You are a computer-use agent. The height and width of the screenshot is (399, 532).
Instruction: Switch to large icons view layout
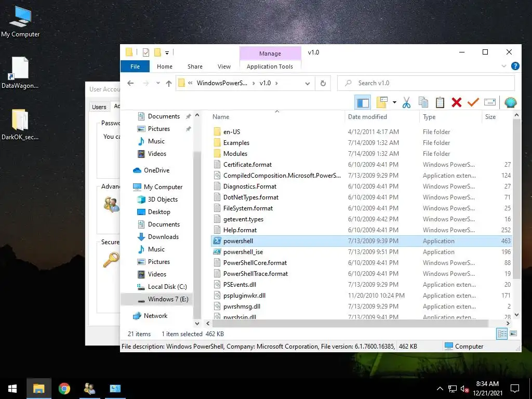click(513, 334)
